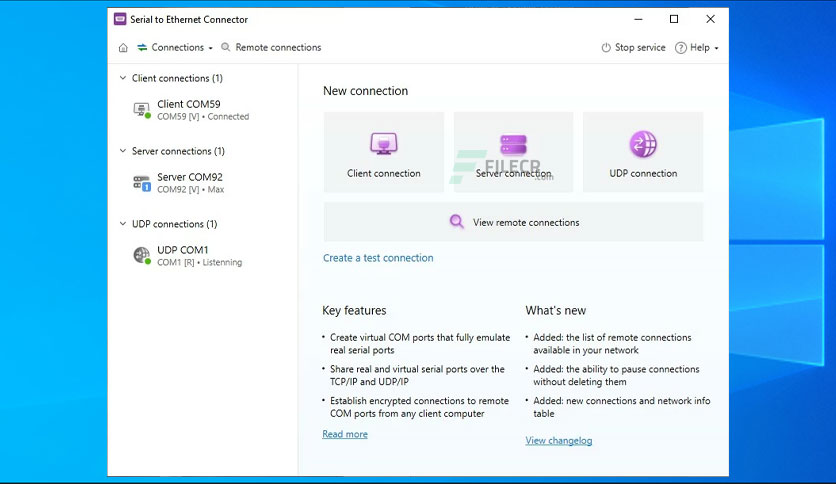
Task: Click the Server connection rack icon
Action: pyautogui.click(x=513, y=144)
